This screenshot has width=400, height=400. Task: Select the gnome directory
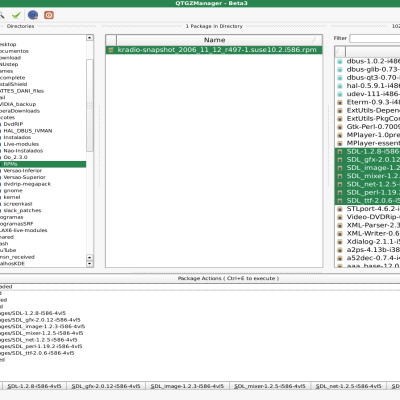(13, 191)
